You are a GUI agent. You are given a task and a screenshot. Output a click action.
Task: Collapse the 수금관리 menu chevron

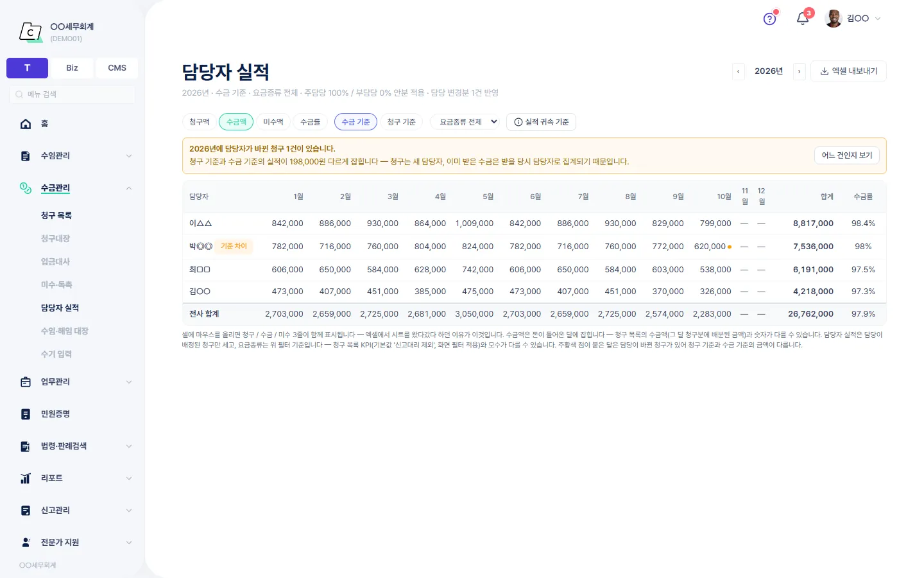[x=129, y=188]
